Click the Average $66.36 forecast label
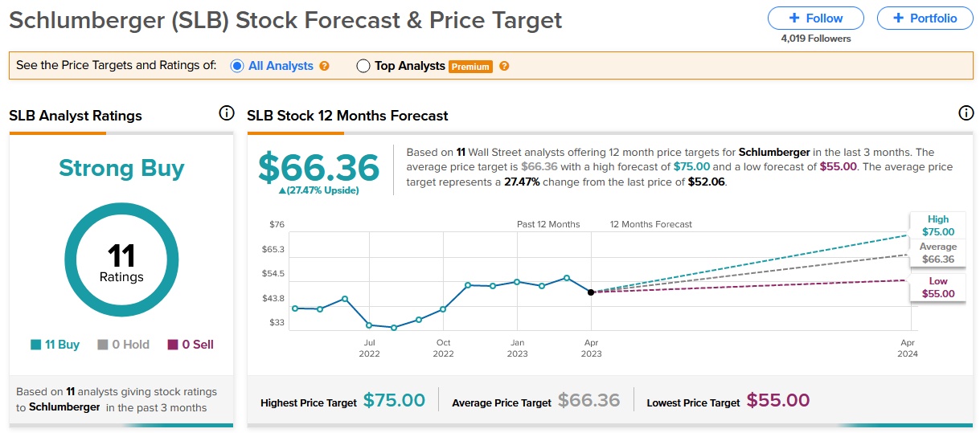Image resolution: width=980 pixels, height=433 pixels. point(937,253)
